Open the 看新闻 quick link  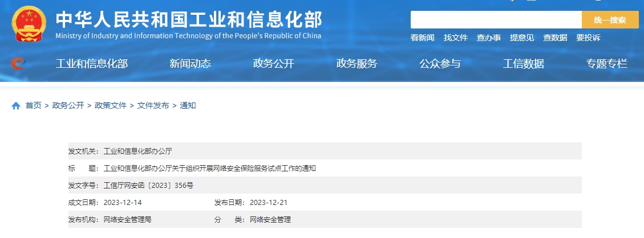[422, 38]
